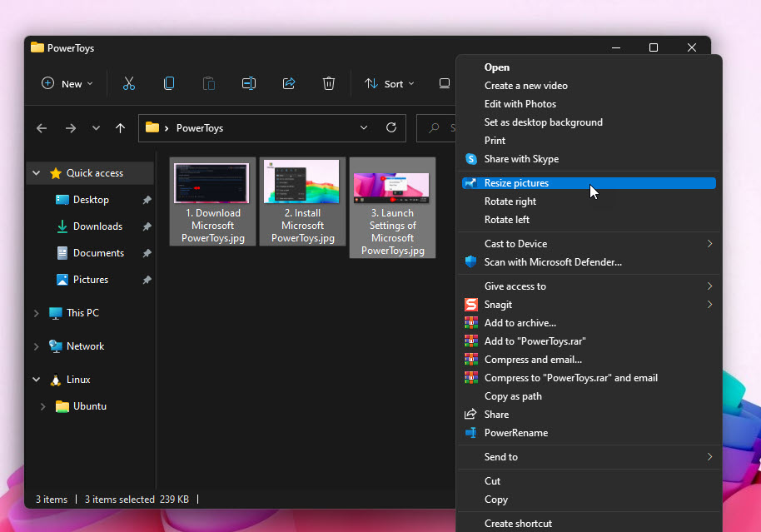Click the Skype icon in context menu

(470, 159)
